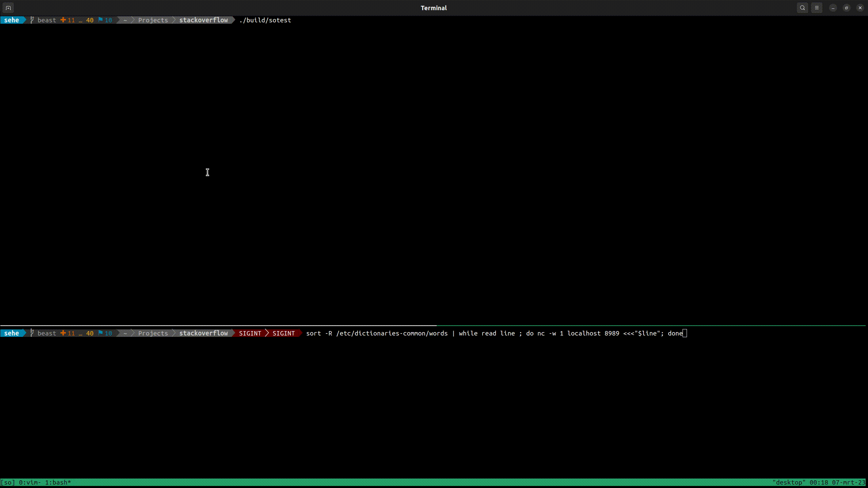Click the git branch icon next to beast
868x488 pixels.
coord(31,20)
